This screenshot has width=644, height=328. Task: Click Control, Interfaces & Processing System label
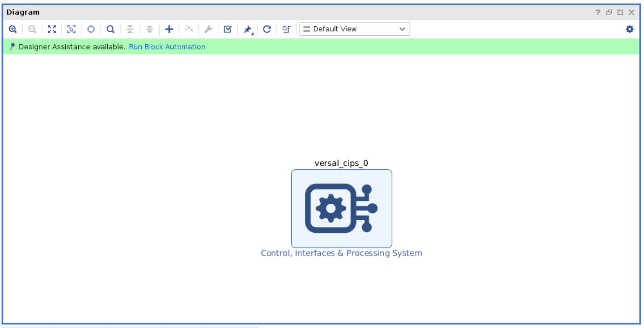[x=342, y=253]
